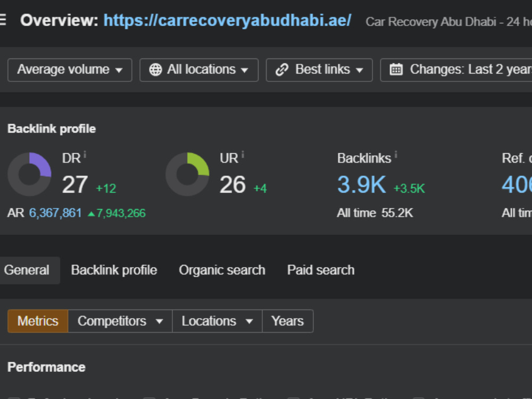Viewport: 532px width, 399px height.
Task: Open the 3.9K backlinks value
Action: [x=361, y=185]
